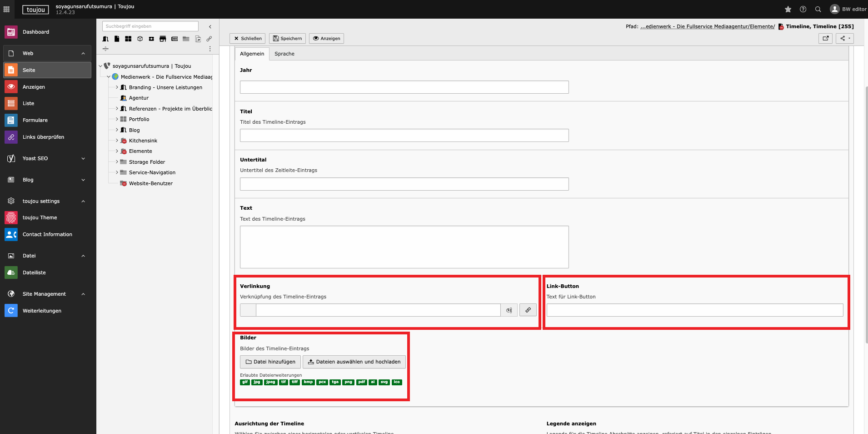This screenshot has width=868, height=434.
Task: Open the link browser for Verlinkung field
Action: pyautogui.click(x=528, y=310)
